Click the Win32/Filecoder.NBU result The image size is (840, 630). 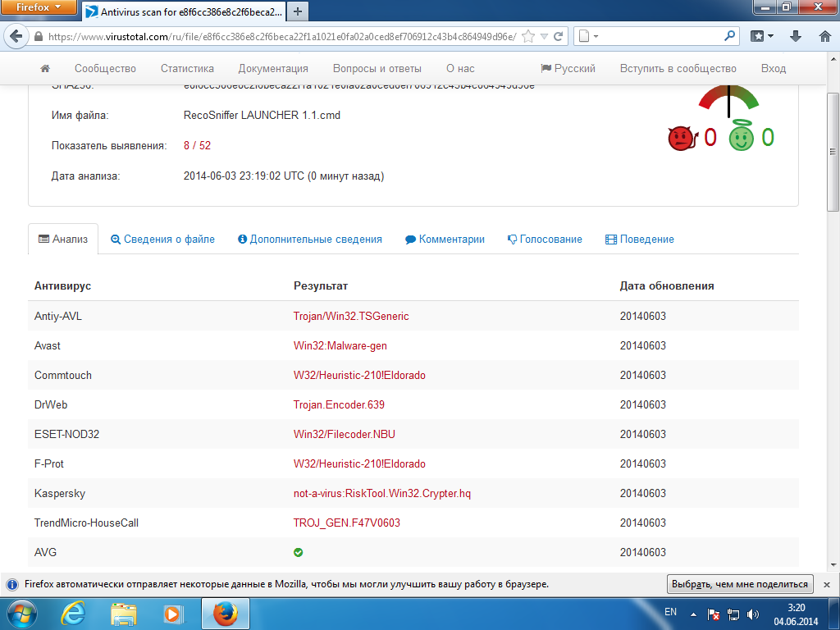pos(344,434)
